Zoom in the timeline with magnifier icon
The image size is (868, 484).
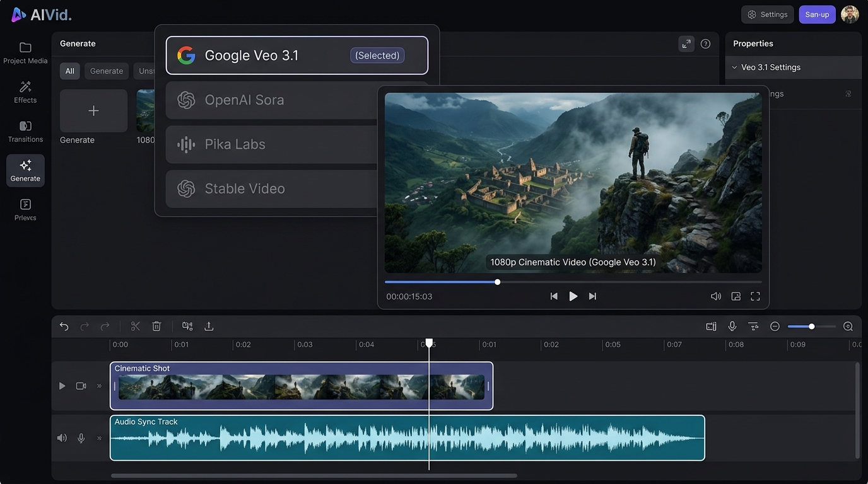tap(848, 326)
